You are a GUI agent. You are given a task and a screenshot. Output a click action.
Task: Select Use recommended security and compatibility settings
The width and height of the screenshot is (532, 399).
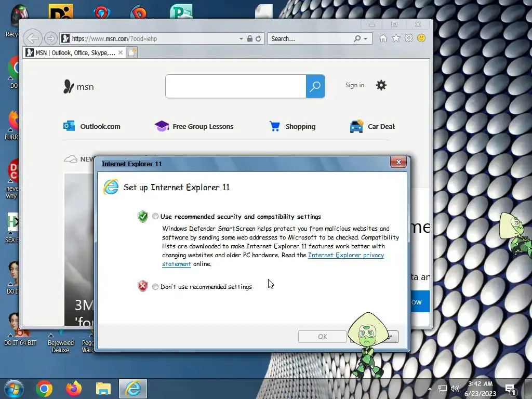click(155, 216)
